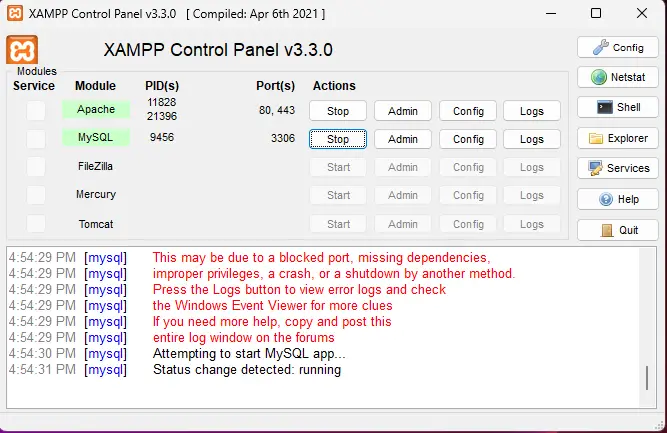667x433 pixels.
Task: Open MySQL Admin page
Action: pos(403,139)
